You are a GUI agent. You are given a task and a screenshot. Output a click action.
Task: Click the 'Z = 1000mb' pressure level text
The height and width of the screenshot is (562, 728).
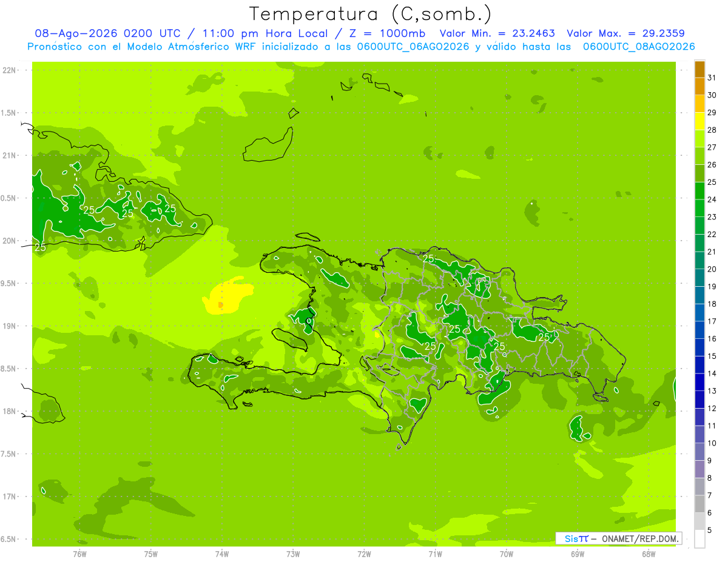[387, 33]
